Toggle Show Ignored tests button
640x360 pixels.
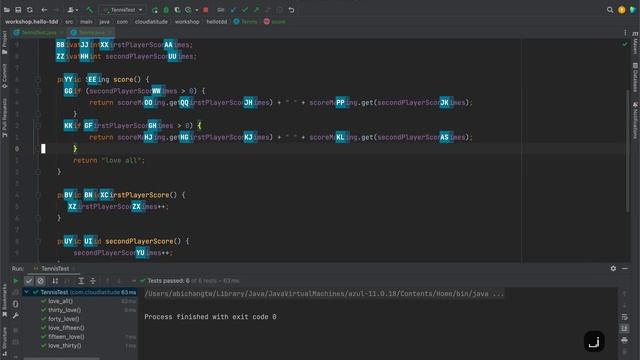pyautogui.click(x=40, y=281)
